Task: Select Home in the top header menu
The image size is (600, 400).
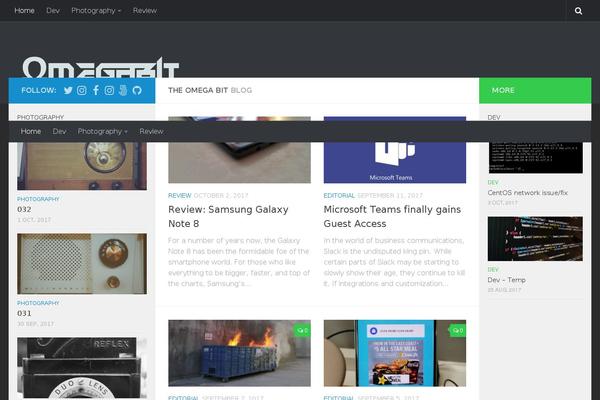Action: click(x=24, y=11)
